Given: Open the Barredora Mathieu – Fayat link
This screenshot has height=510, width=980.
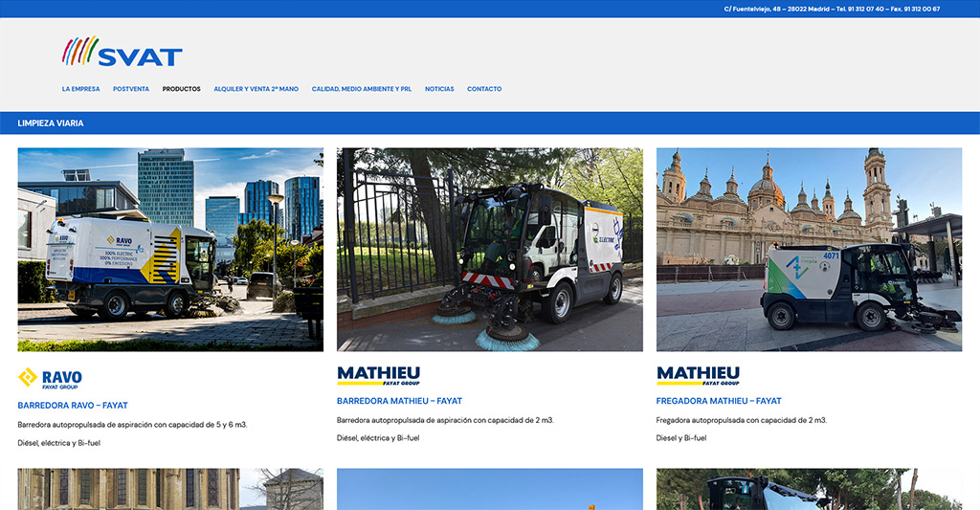Looking at the screenshot, I should tap(399, 401).
